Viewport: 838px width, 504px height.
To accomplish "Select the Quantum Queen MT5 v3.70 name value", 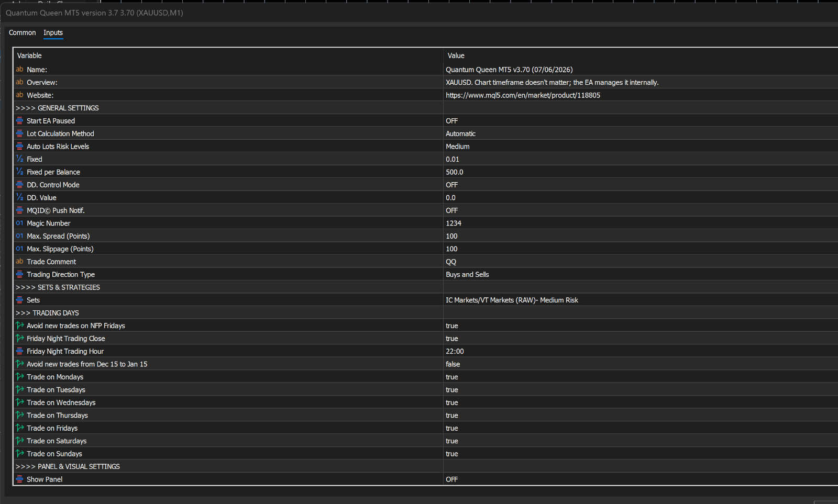I will coord(509,70).
